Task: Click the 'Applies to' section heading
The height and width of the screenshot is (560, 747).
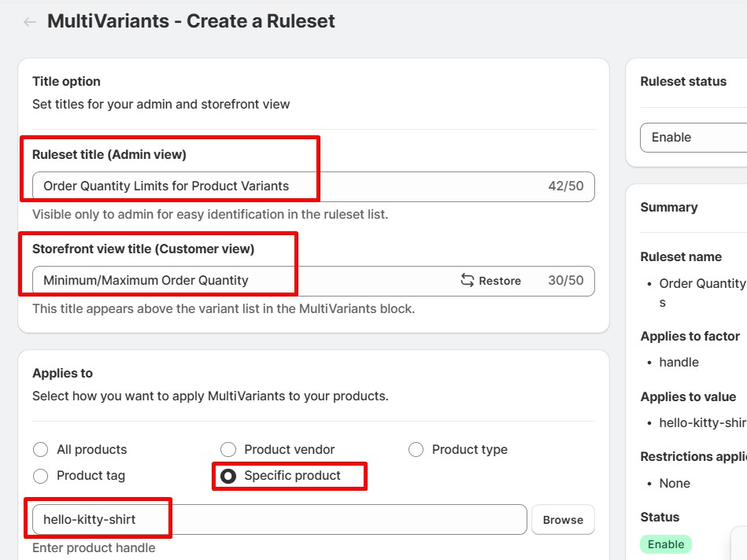Action: pos(62,374)
